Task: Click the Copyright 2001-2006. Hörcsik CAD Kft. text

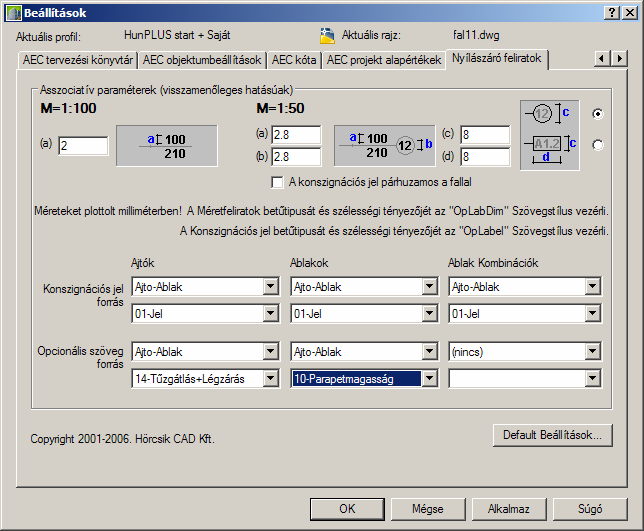Action: [122, 439]
